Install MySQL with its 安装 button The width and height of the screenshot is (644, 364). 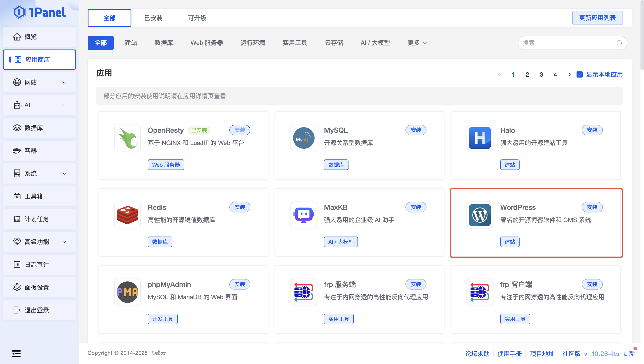coord(416,130)
